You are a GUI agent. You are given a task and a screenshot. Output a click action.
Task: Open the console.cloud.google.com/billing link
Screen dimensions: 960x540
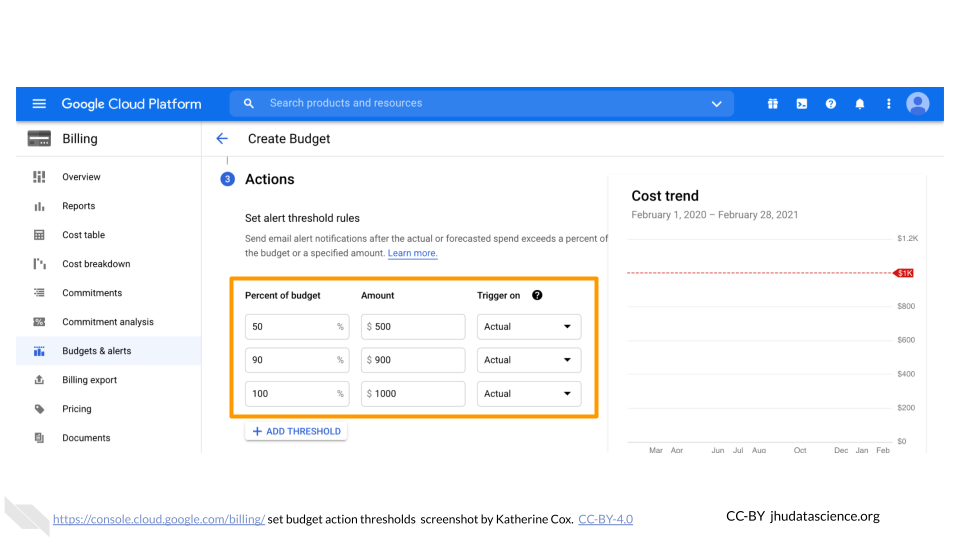(159, 519)
